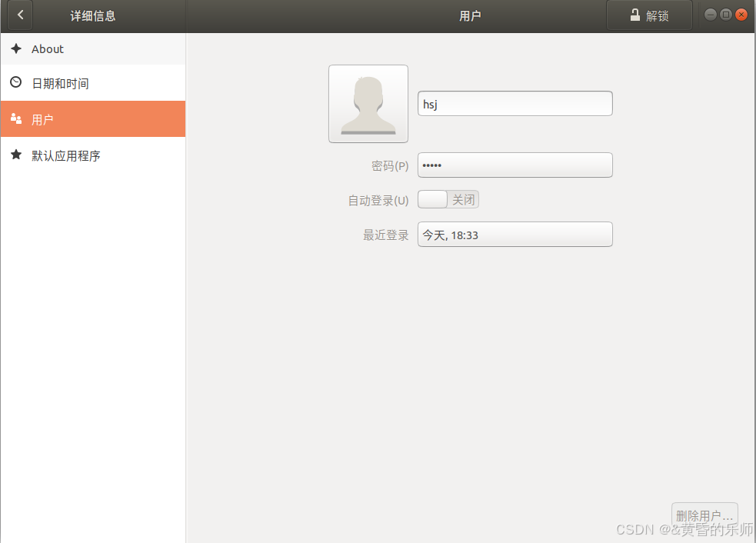Close the settings window

pos(741,15)
